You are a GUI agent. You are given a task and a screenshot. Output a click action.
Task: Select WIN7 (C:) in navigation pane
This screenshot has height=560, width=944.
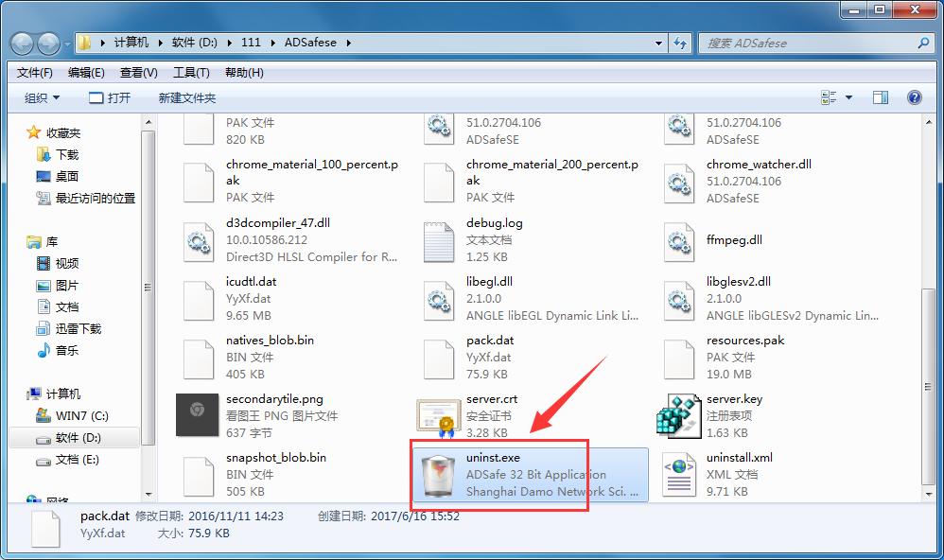click(75, 415)
